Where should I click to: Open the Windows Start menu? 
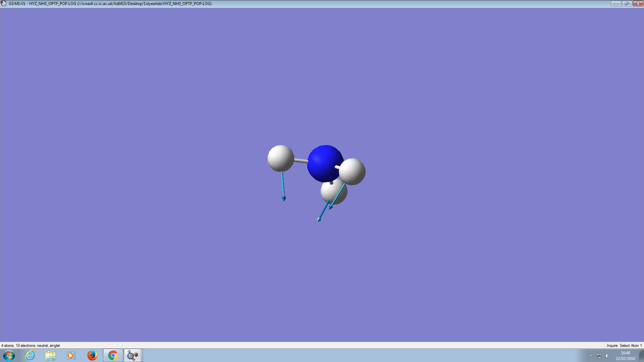[x=9, y=355]
